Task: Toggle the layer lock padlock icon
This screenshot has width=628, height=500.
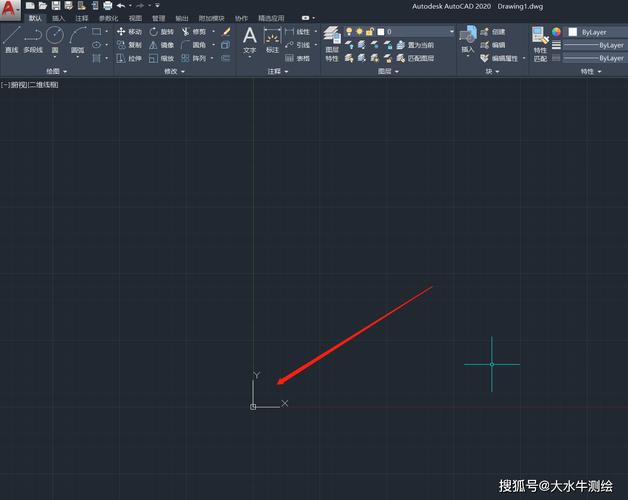Action: [x=371, y=32]
